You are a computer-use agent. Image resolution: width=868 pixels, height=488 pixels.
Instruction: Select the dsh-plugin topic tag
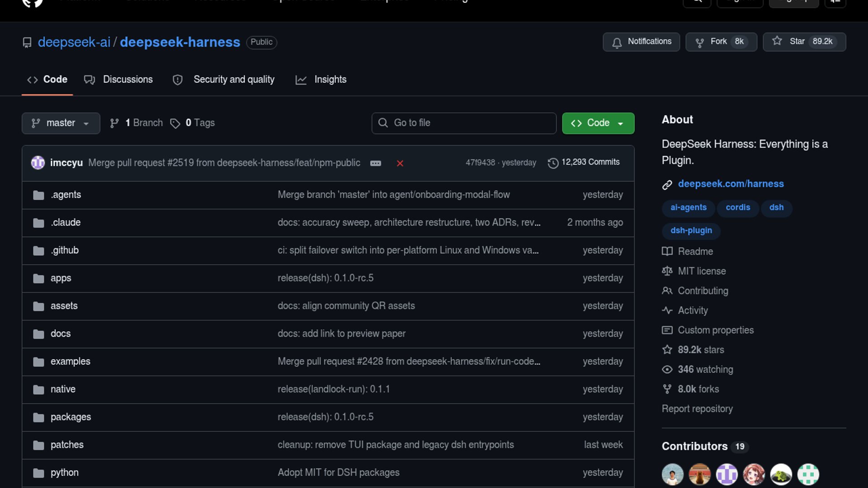pos(691,230)
